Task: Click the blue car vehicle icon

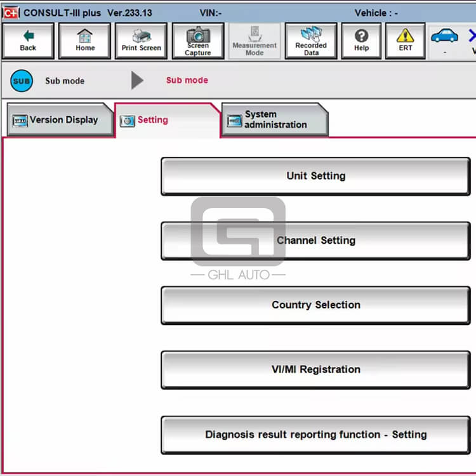Action: pos(444,36)
